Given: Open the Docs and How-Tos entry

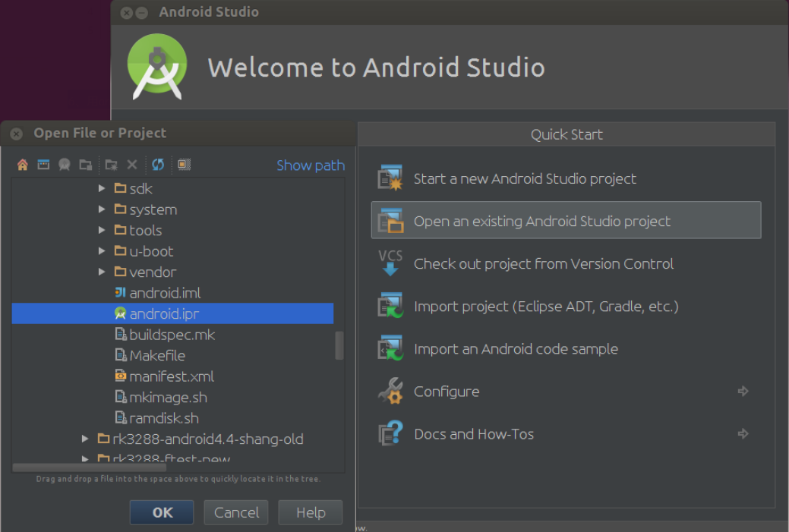Looking at the screenshot, I should [x=566, y=434].
